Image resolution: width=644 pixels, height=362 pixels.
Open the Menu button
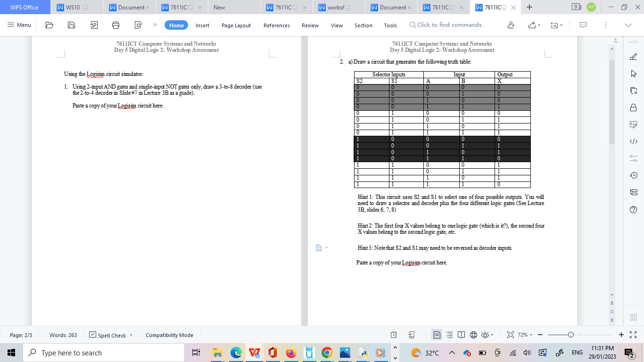pyautogui.click(x=19, y=25)
